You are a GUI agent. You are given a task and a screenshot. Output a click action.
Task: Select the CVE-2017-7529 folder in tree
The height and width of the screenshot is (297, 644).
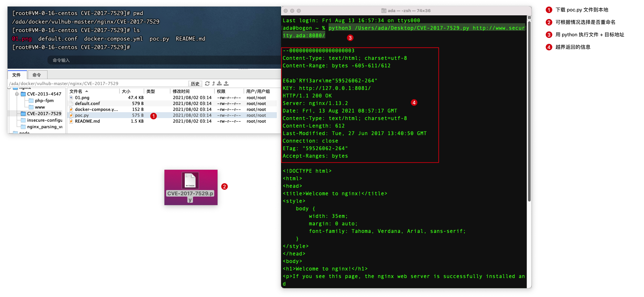[44, 114]
